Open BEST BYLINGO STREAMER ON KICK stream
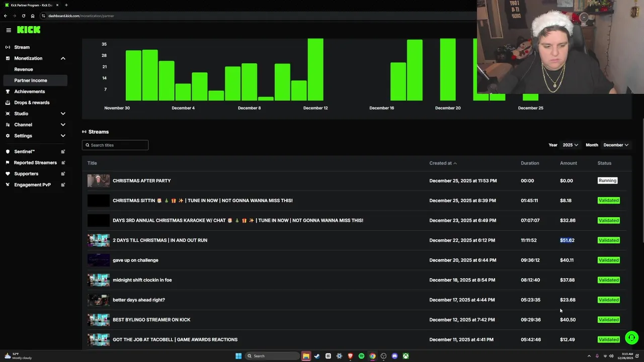The height and width of the screenshot is (362, 644). (151, 320)
